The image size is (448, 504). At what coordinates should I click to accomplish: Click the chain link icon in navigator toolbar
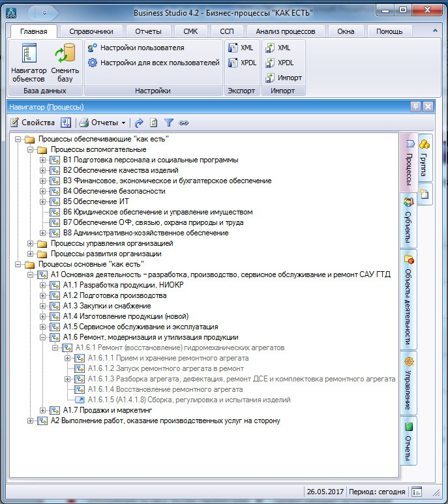pyautogui.click(x=184, y=123)
